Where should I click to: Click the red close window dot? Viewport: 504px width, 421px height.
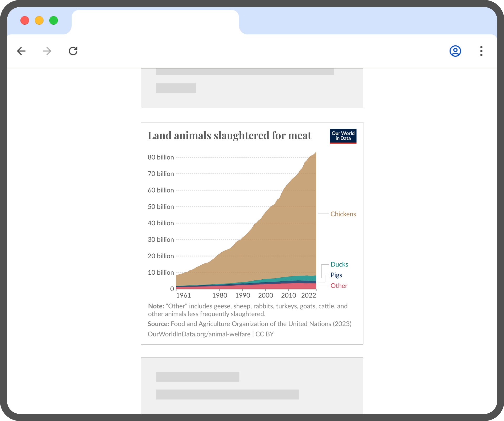[25, 20]
